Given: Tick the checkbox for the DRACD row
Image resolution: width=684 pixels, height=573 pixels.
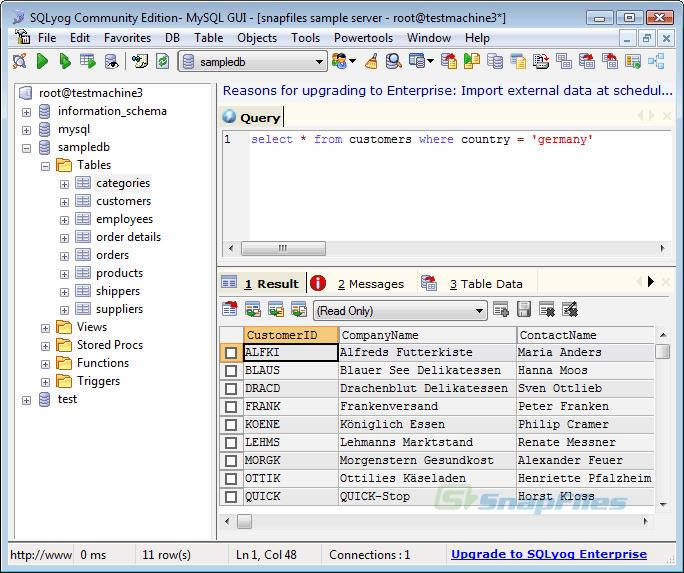Looking at the screenshot, I should point(231,389).
